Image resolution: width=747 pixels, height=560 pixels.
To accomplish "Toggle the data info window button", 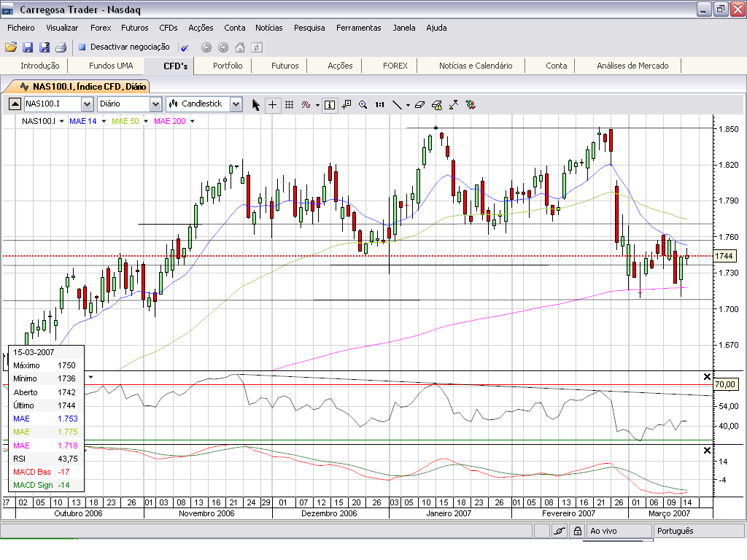I will click(x=330, y=105).
